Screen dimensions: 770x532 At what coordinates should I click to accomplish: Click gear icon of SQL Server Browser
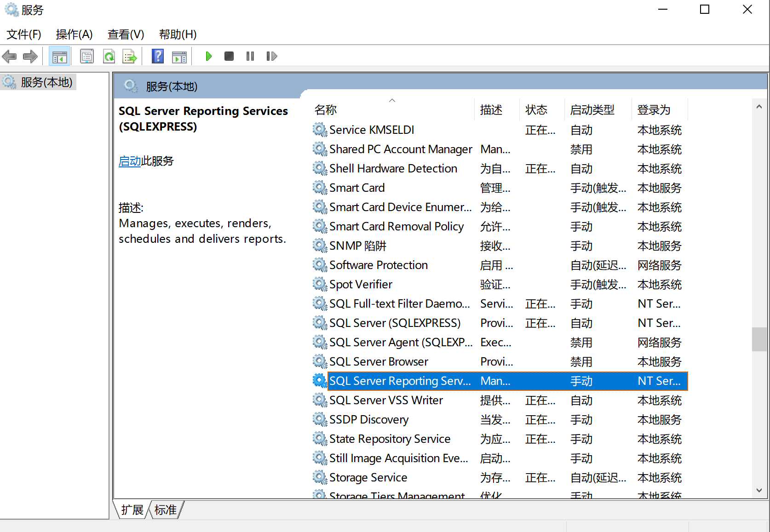(320, 361)
